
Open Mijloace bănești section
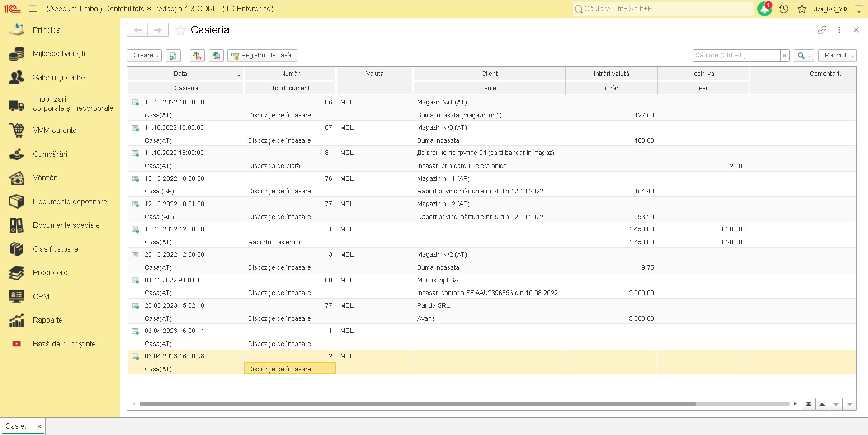pos(60,53)
